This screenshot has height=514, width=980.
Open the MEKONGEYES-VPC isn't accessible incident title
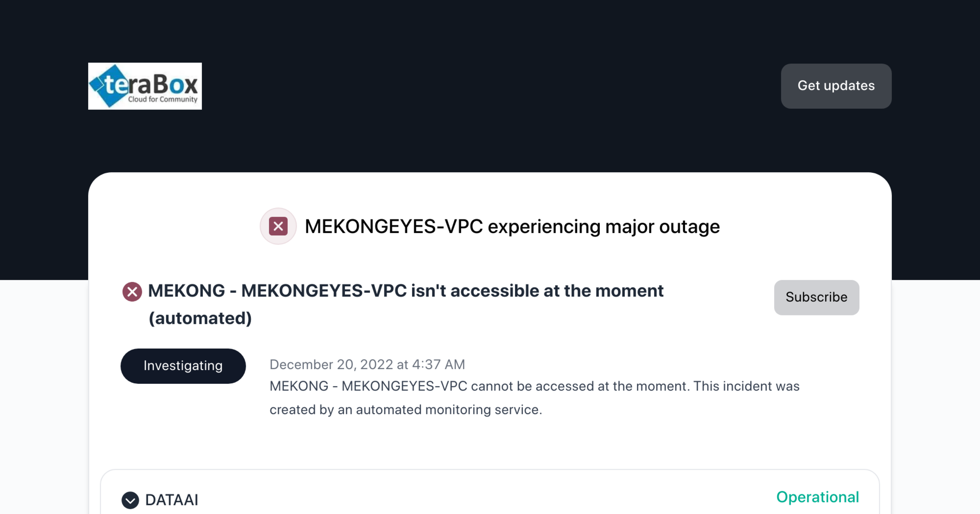405,291
